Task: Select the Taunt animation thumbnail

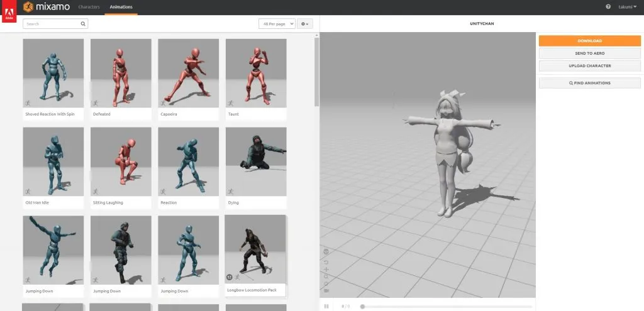Action: point(256,73)
